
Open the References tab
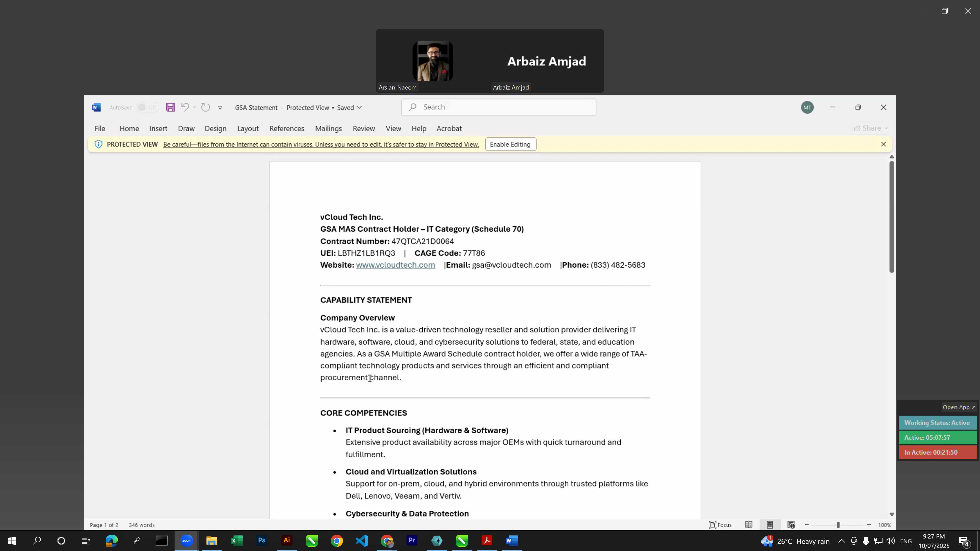click(286, 129)
